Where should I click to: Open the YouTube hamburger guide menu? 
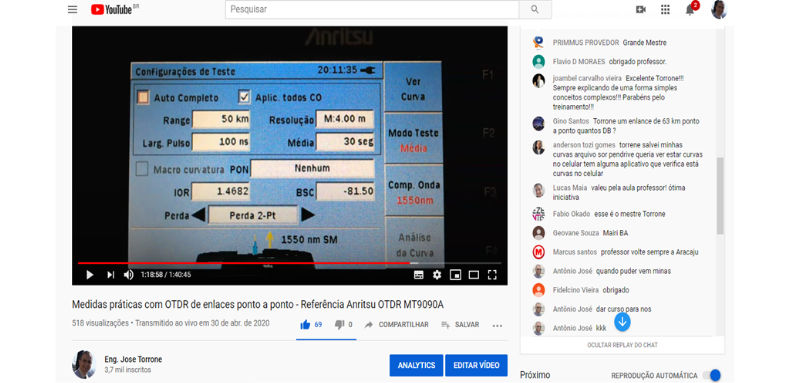click(72, 9)
